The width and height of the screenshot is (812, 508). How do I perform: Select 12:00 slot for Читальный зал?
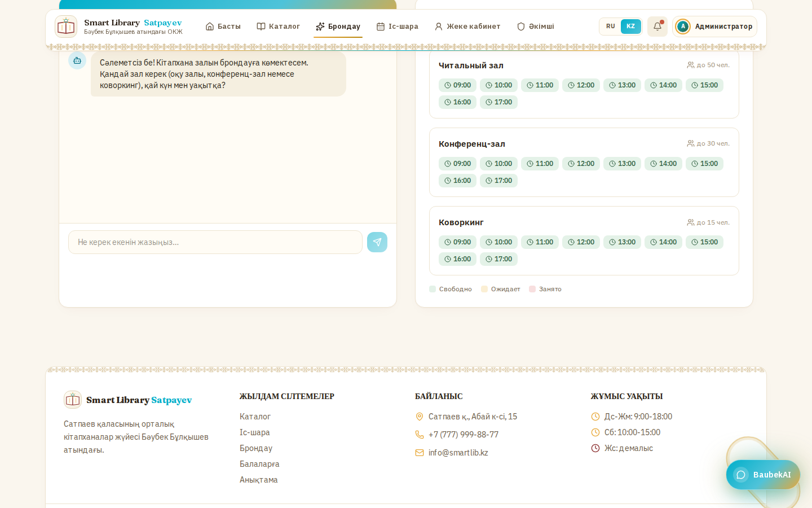581,85
